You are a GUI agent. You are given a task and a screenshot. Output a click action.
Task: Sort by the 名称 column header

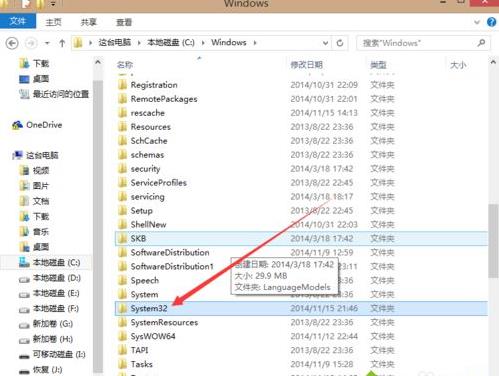125,65
